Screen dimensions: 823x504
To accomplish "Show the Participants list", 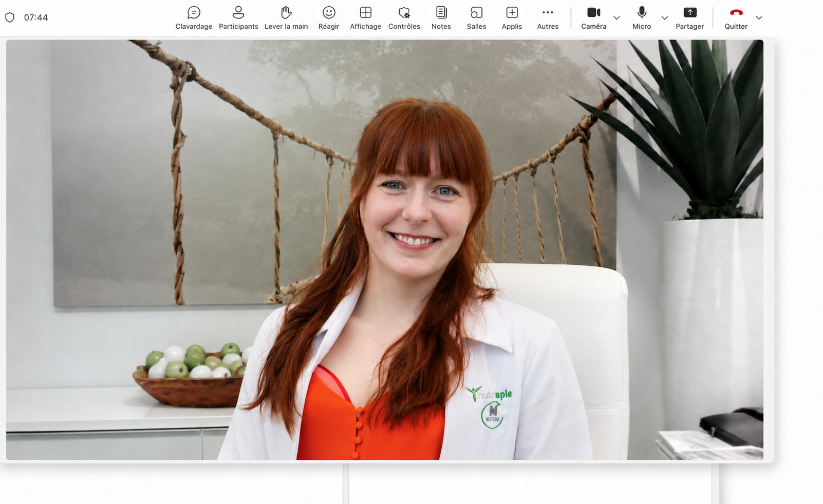I will [238, 18].
